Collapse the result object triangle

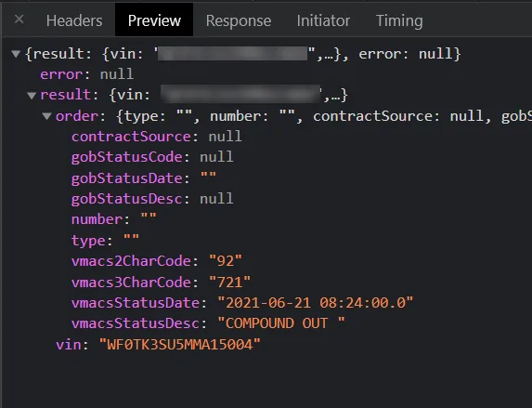coord(32,95)
